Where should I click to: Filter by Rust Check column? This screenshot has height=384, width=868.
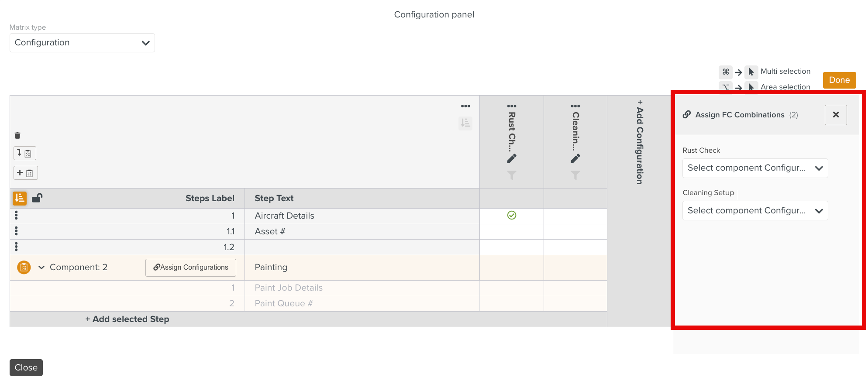[x=512, y=175]
